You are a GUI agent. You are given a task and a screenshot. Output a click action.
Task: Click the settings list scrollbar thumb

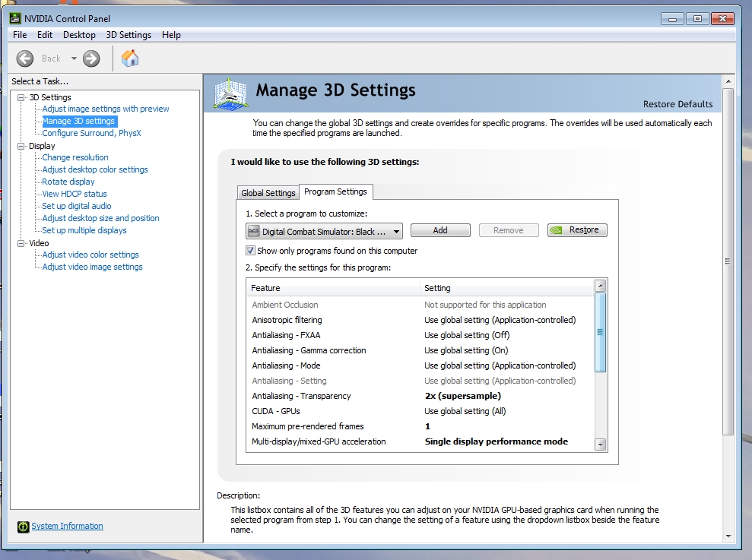[601, 332]
